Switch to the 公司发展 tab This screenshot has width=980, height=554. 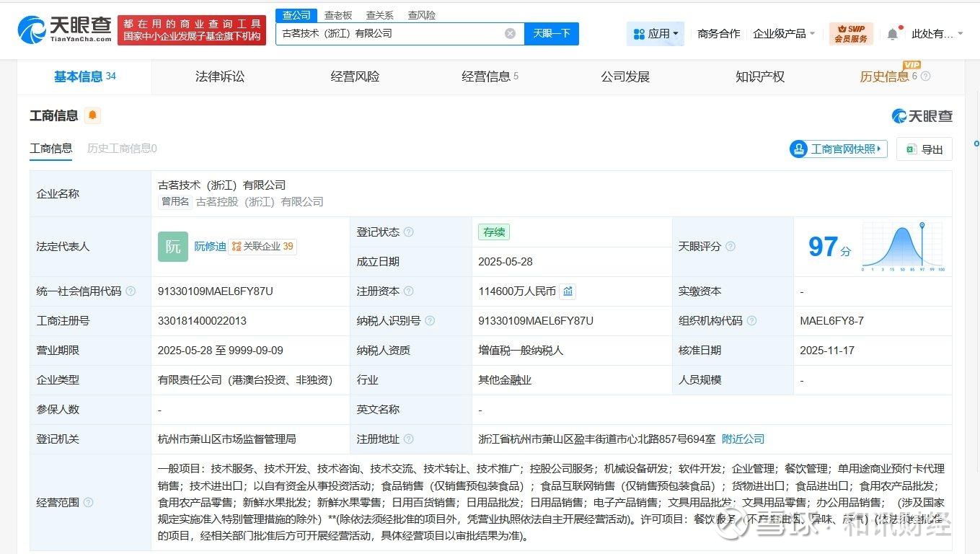click(x=625, y=76)
